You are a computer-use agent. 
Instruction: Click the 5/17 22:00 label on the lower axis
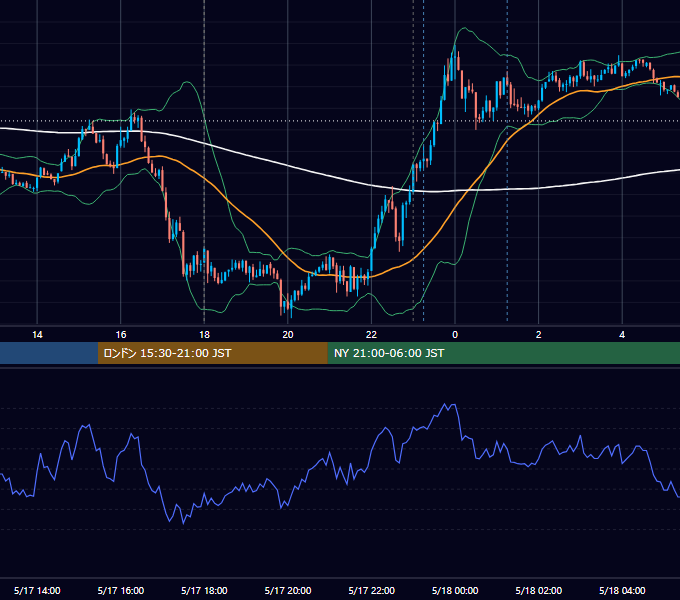point(372,590)
